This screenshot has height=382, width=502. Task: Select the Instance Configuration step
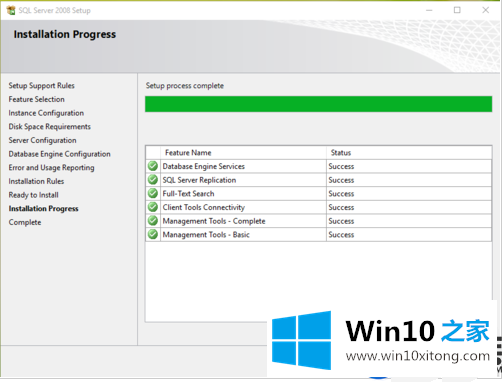pyautogui.click(x=46, y=113)
